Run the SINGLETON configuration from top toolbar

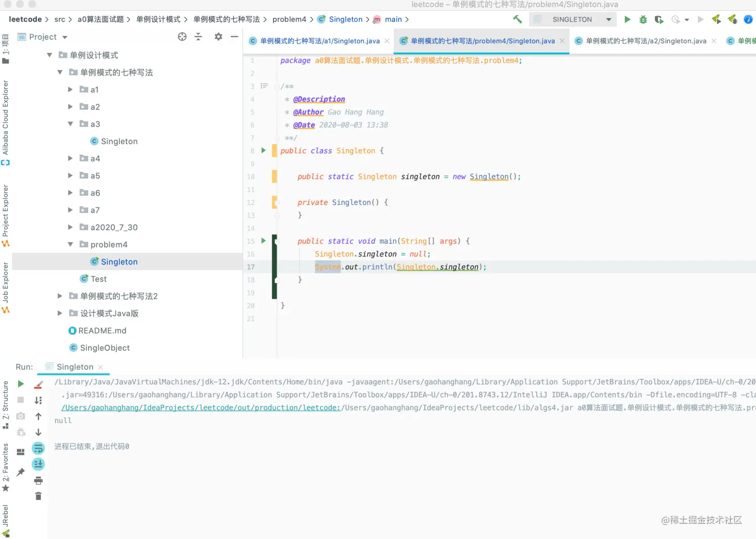click(x=627, y=19)
